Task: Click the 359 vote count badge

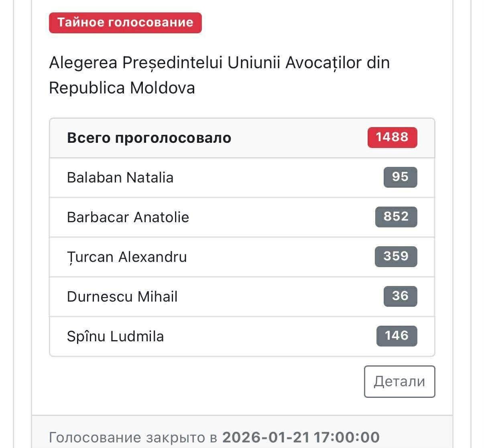Action: click(396, 257)
